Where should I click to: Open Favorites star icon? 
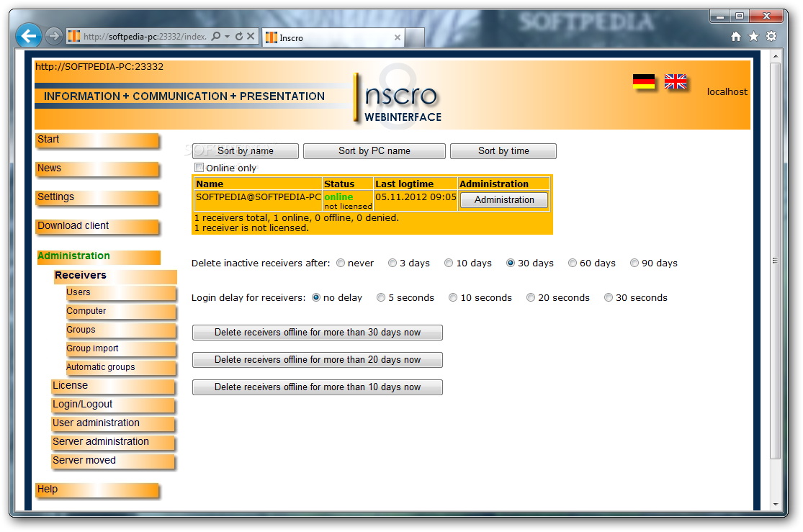[x=753, y=36]
